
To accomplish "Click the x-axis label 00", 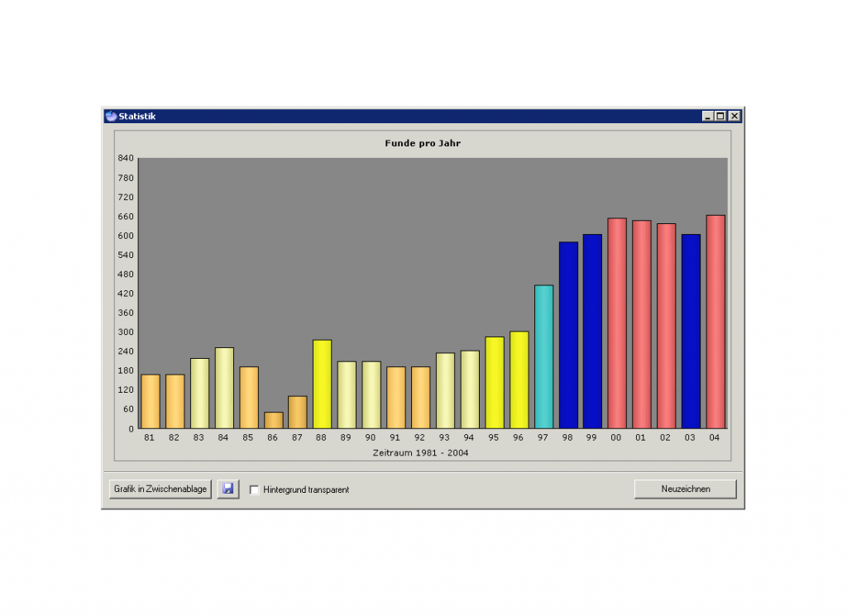I will pyautogui.click(x=615, y=438).
